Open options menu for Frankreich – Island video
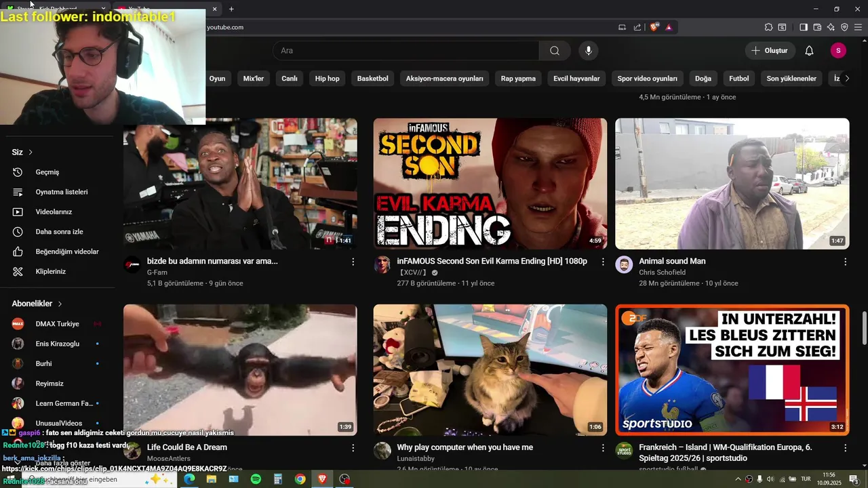Screen dimensions: 868x488 pos(845,448)
